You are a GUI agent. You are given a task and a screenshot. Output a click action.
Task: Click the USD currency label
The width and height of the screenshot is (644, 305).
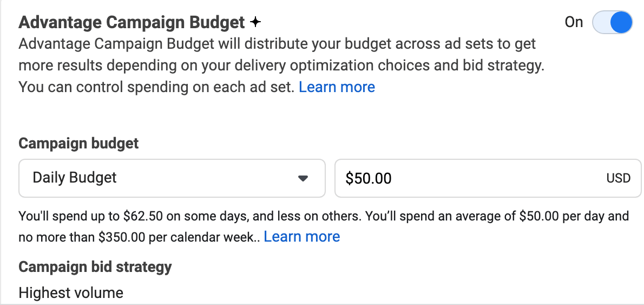(x=618, y=178)
